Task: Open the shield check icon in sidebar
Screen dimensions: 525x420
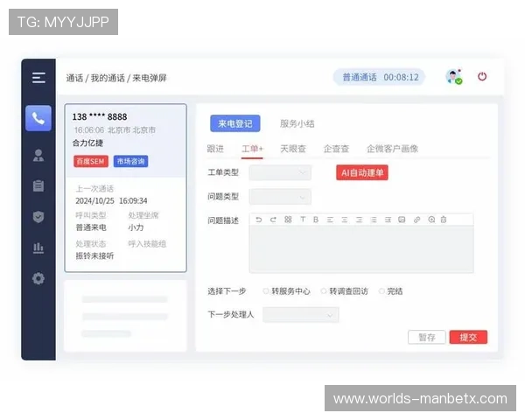Action: [38, 217]
